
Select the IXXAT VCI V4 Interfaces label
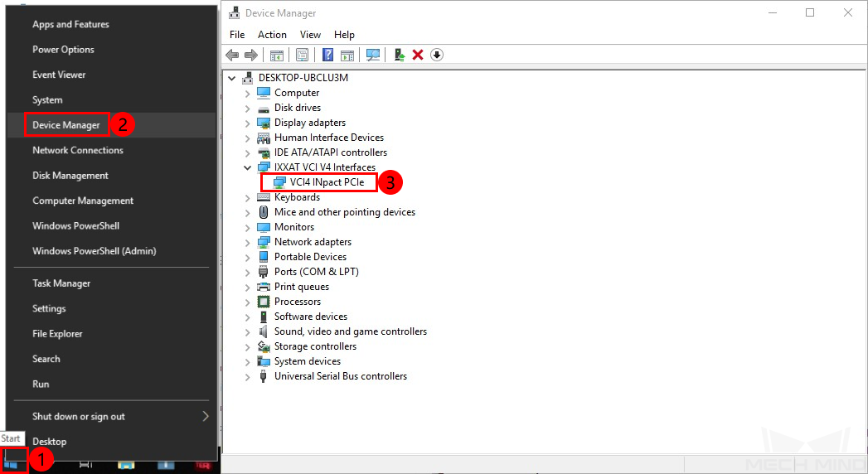click(324, 167)
